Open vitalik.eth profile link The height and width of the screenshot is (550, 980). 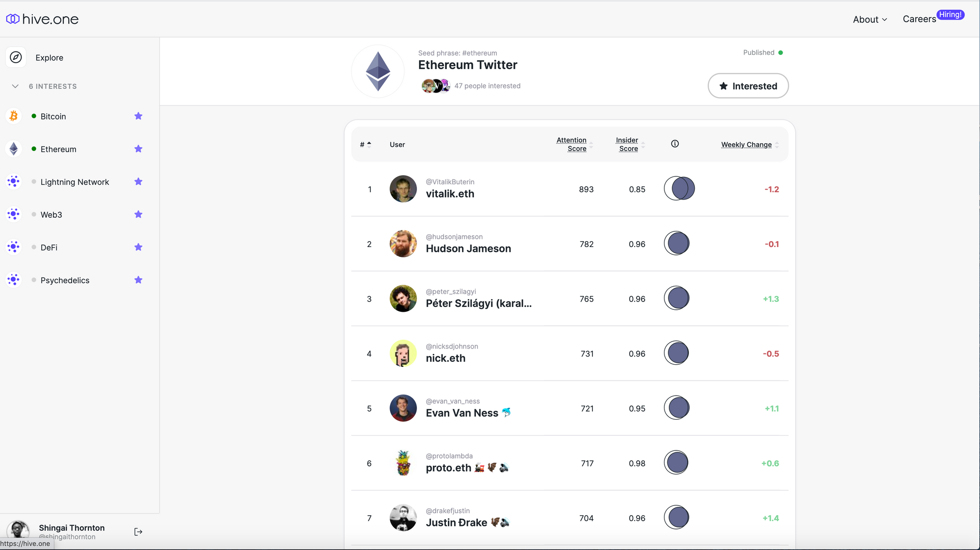[450, 194]
